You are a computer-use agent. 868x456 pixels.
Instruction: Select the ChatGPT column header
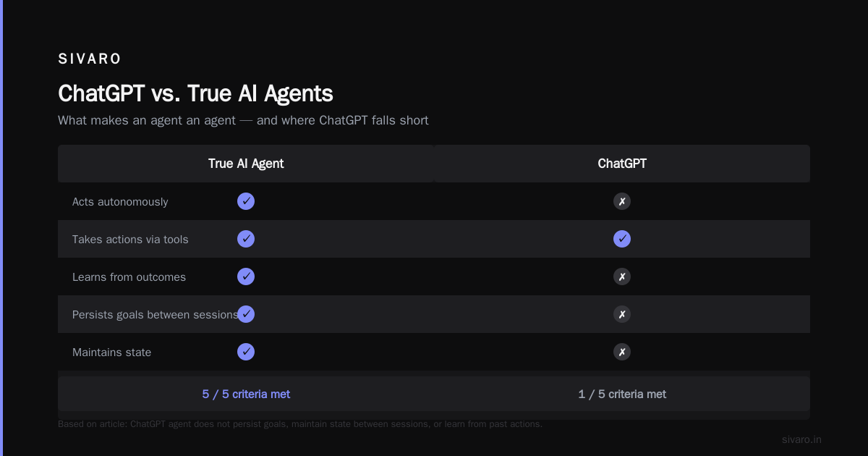tap(622, 164)
